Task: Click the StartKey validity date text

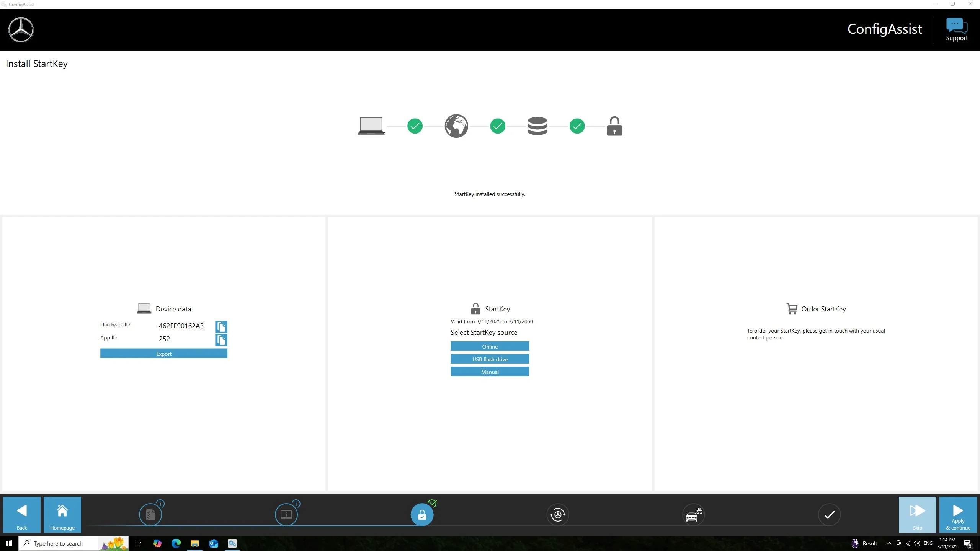Action: point(492,321)
